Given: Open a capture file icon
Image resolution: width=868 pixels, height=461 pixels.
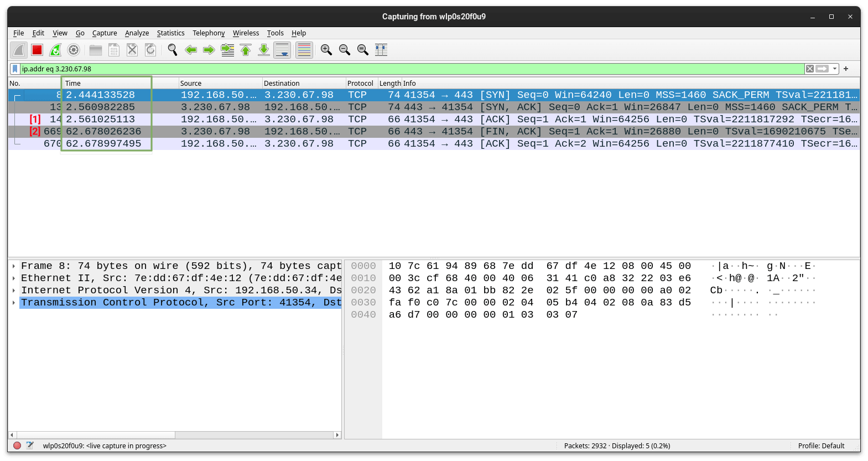Looking at the screenshot, I should click(x=96, y=50).
